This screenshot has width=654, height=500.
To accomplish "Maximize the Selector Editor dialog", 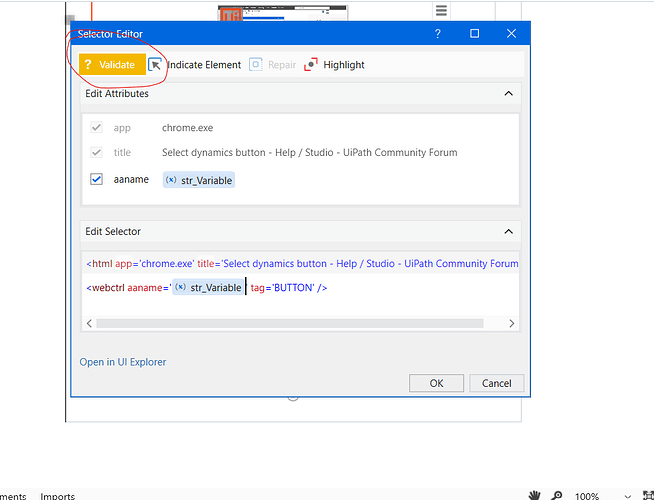I will tap(474, 34).
